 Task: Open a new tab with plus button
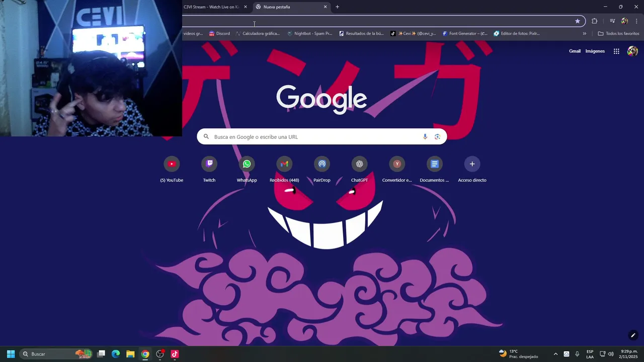(337, 7)
